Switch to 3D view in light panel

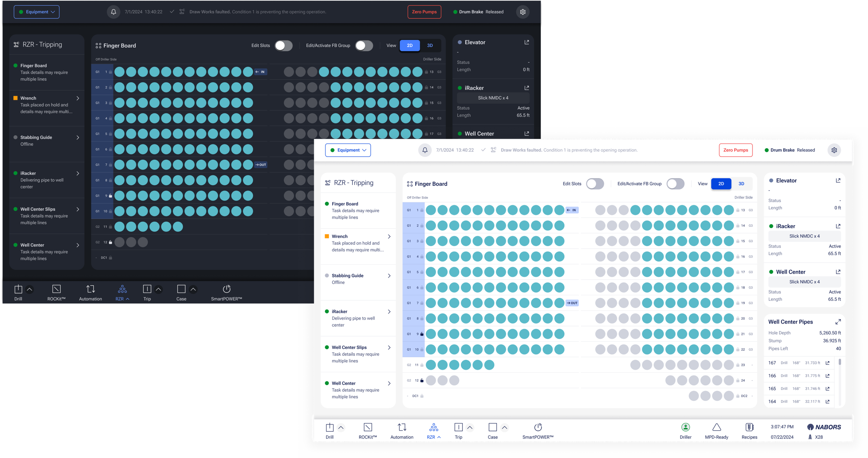click(741, 184)
